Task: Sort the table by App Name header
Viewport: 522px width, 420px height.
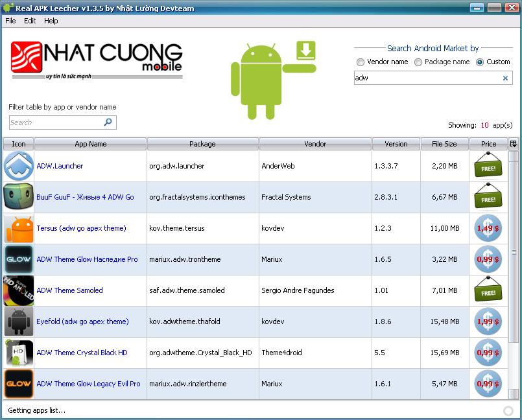Action: coord(91,144)
